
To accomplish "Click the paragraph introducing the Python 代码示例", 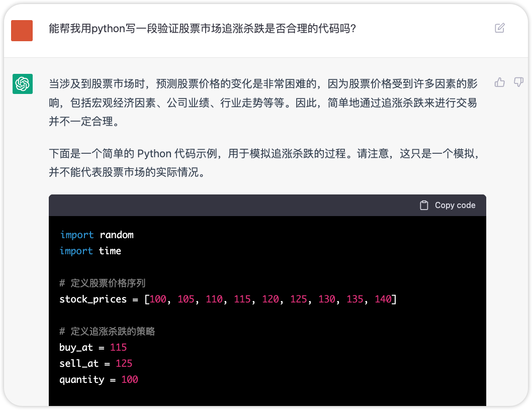I will [263, 163].
